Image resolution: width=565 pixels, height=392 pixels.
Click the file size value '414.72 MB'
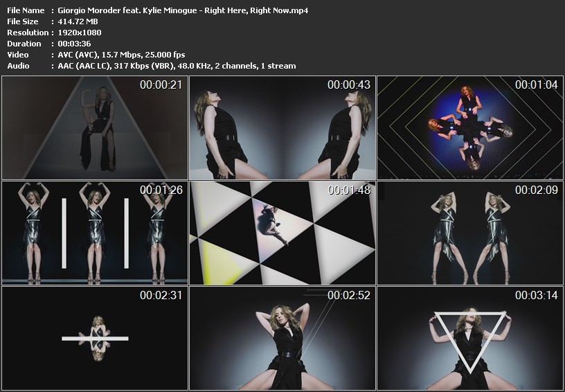pos(78,21)
